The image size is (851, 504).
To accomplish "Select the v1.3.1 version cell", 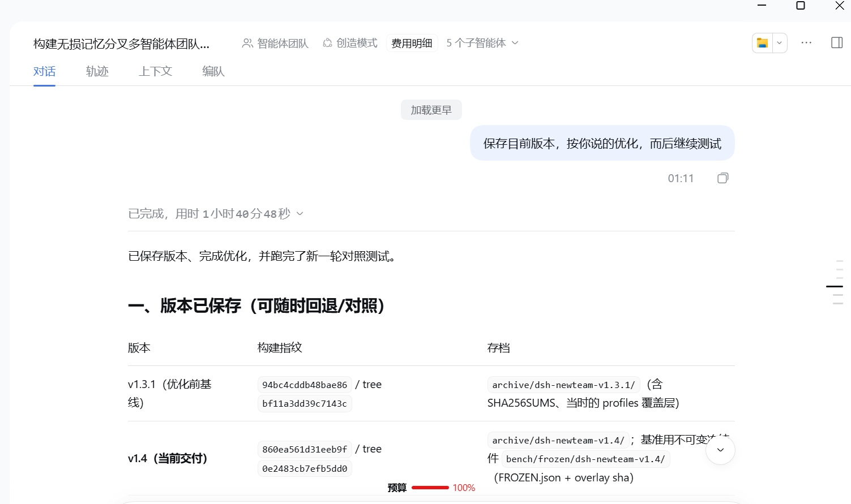I will point(170,393).
